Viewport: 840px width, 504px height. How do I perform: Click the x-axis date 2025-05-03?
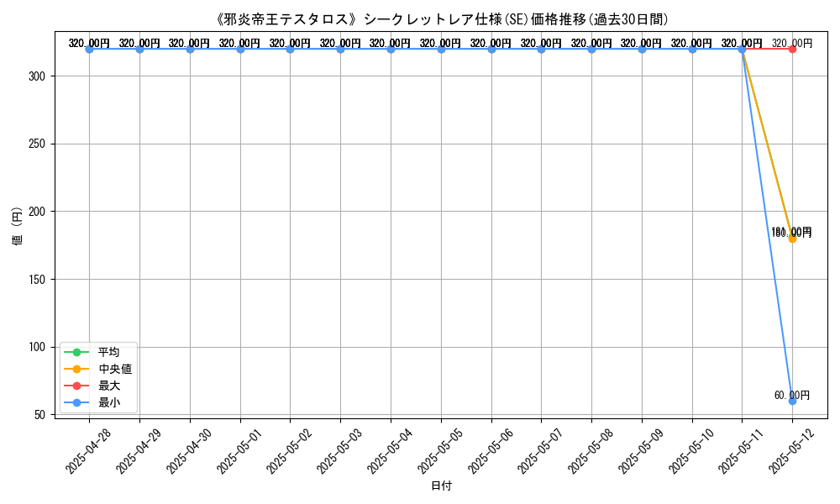click(x=339, y=451)
